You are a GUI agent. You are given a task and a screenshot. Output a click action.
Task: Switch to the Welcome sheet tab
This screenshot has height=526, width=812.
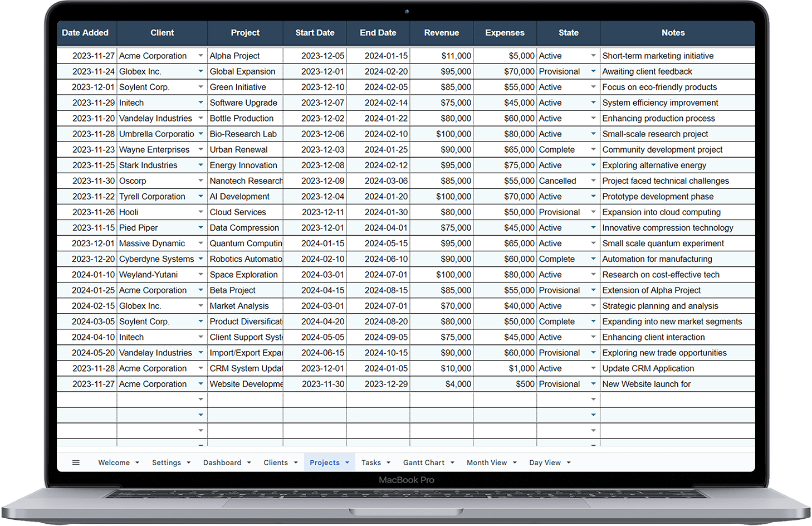[114, 462]
